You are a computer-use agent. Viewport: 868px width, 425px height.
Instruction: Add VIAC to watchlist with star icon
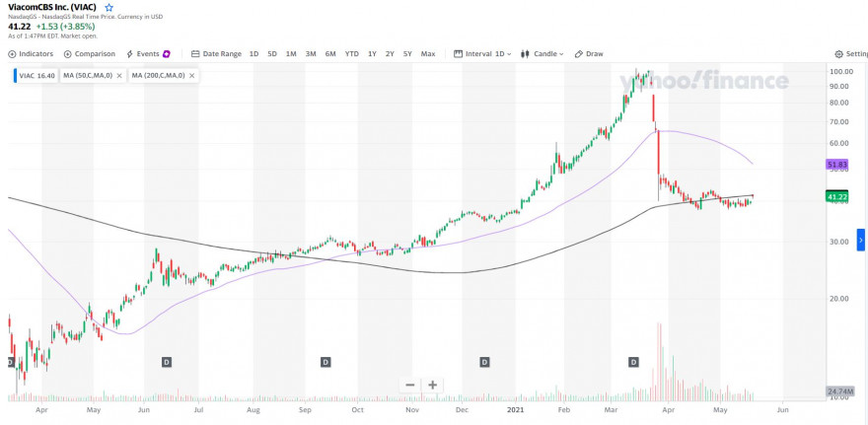[x=109, y=8]
